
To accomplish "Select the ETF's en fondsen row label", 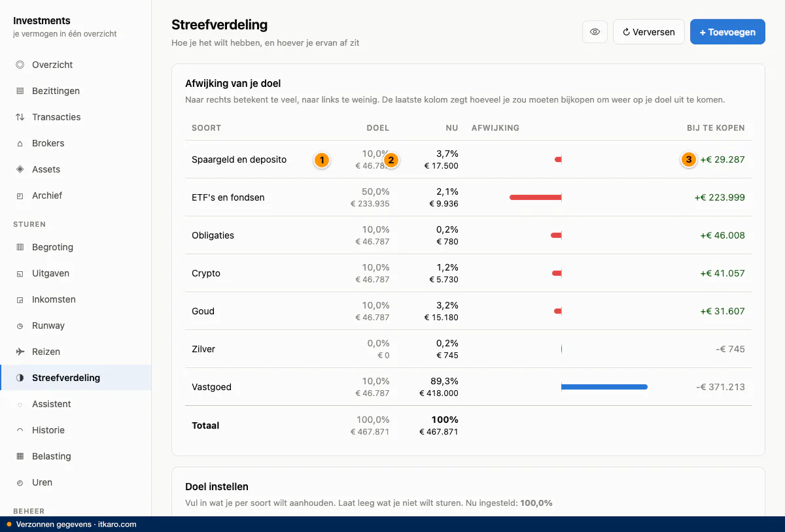I will (228, 197).
